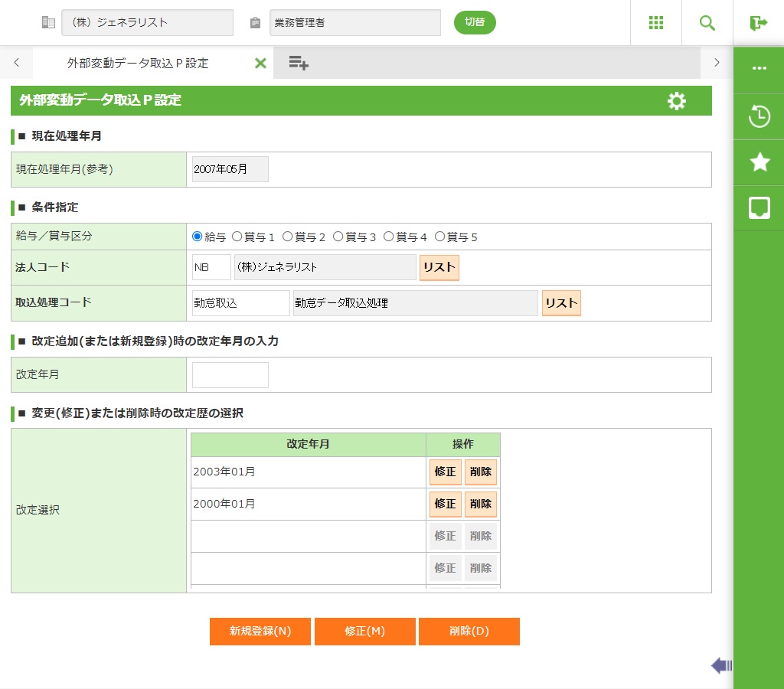Image resolution: width=784 pixels, height=689 pixels.
Task: Click the 改定年月 input field
Action: [x=230, y=375]
